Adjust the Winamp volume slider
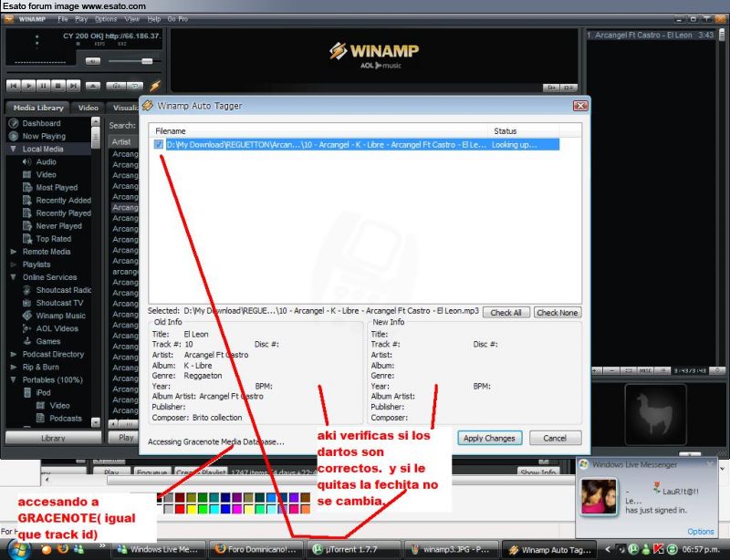The height and width of the screenshot is (560, 730). (147, 61)
